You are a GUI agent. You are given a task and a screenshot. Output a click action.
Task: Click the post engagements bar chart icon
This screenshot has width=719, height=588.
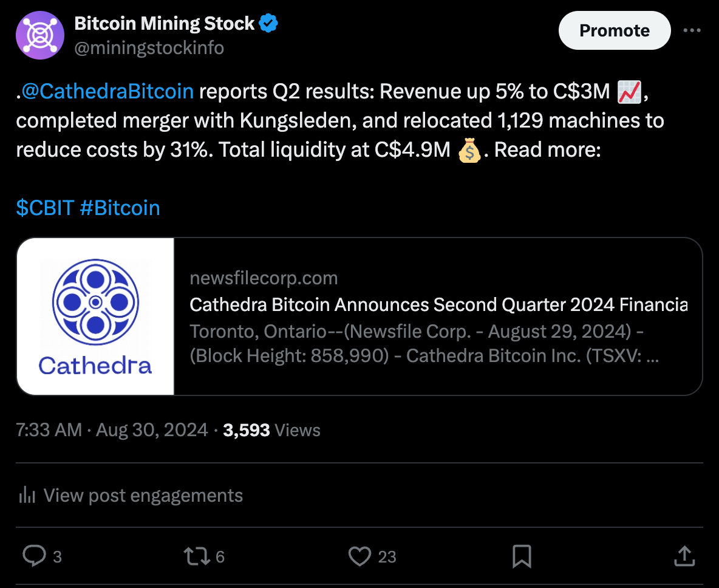[27, 495]
